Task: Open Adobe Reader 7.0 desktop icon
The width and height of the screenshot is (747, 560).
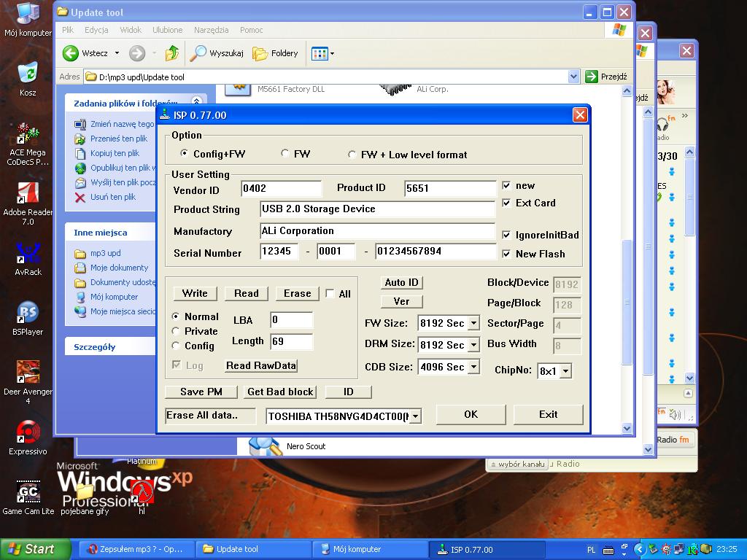Action: click(x=28, y=194)
